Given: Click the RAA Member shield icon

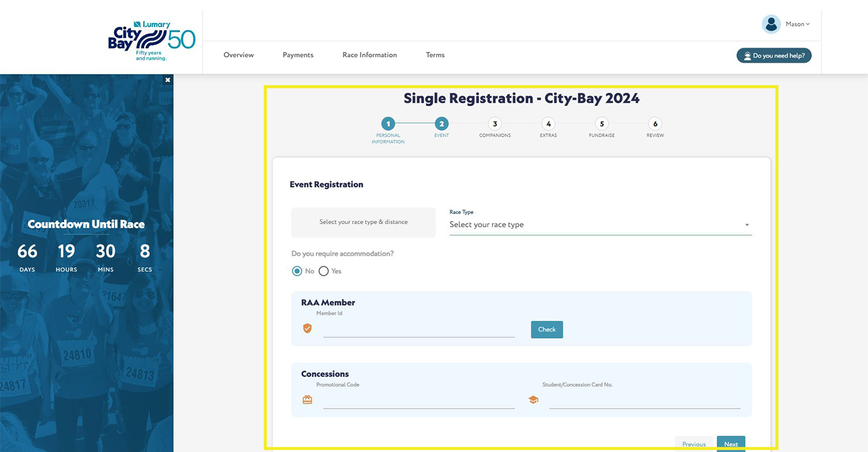Looking at the screenshot, I should (307, 328).
